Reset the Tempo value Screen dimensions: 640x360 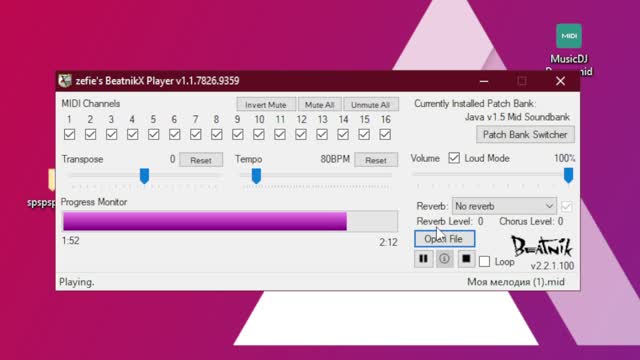click(x=376, y=160)
